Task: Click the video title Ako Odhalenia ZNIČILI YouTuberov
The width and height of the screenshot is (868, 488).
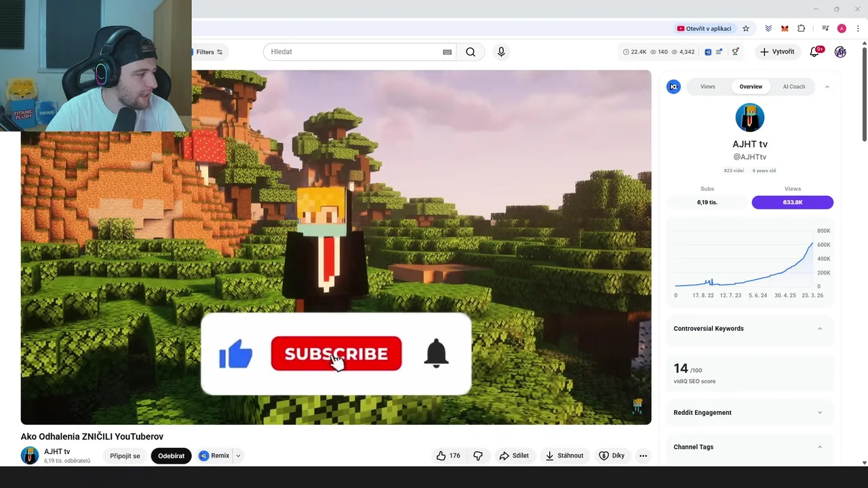Action: (92, 436)
